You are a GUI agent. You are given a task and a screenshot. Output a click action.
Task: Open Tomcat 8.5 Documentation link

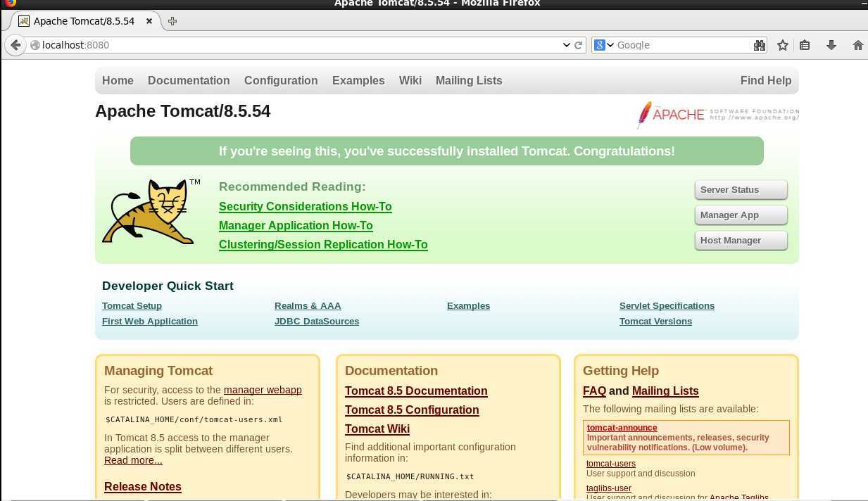coord(416,391)
